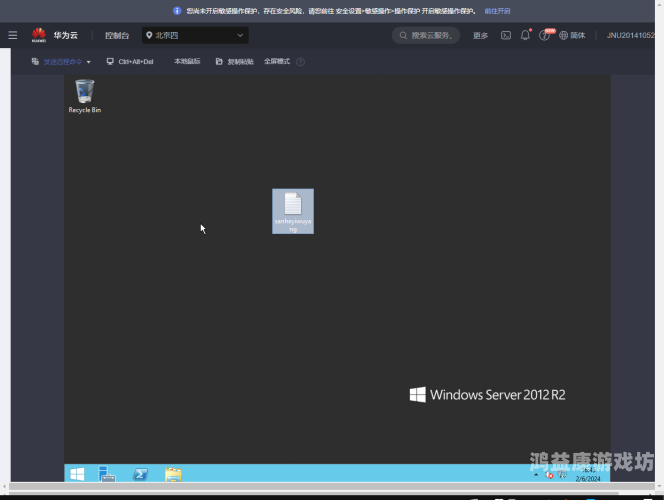
Task: Click the network tray icon
Action: [x=562, y=475]
